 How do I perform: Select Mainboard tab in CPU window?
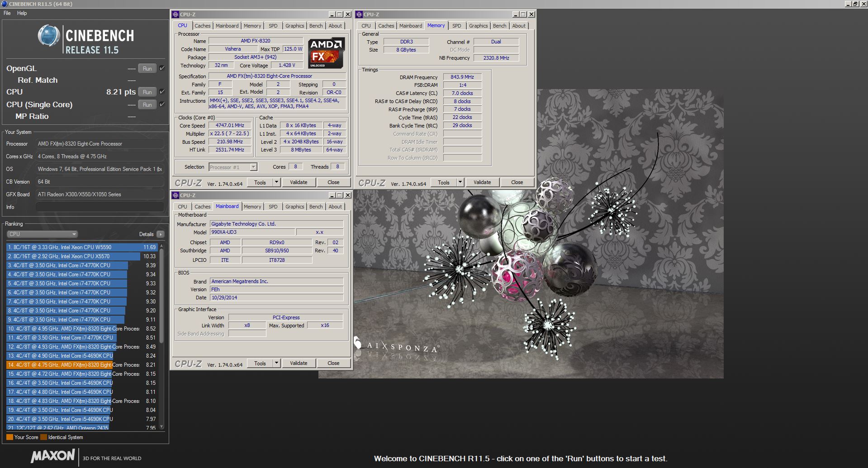click(227, 26)
